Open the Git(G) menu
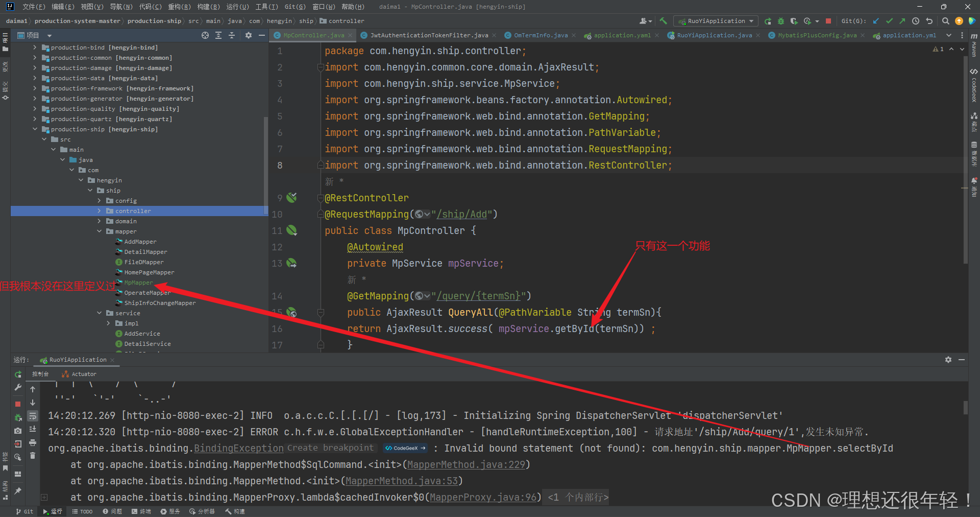Screen dimensions: 980x517 tap(295, 7)
